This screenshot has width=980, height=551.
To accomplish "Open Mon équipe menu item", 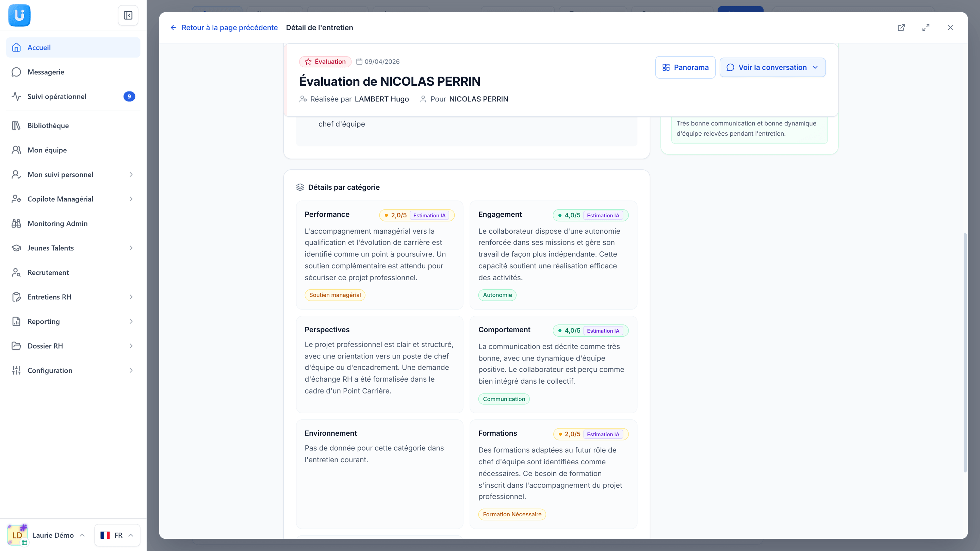I will pos(73,150).
